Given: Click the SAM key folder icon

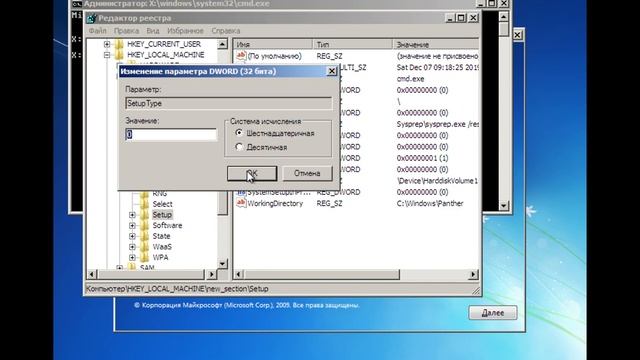Looking at the screenshot, I should coord(132,267).
